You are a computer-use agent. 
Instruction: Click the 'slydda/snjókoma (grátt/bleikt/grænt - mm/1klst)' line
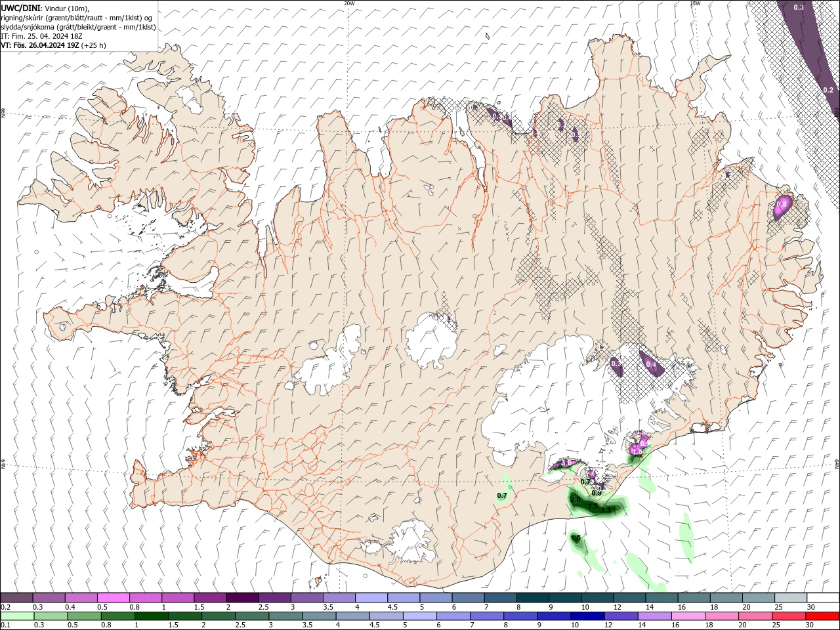[x=78, y=27]
